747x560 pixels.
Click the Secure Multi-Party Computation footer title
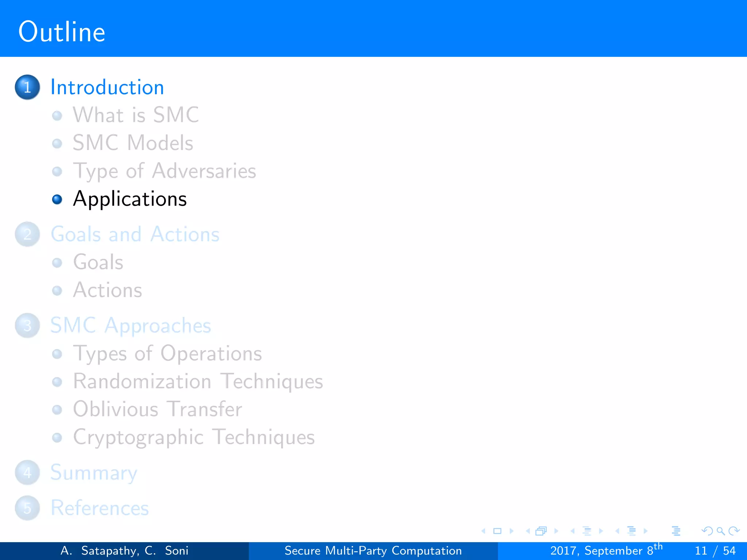373,551
